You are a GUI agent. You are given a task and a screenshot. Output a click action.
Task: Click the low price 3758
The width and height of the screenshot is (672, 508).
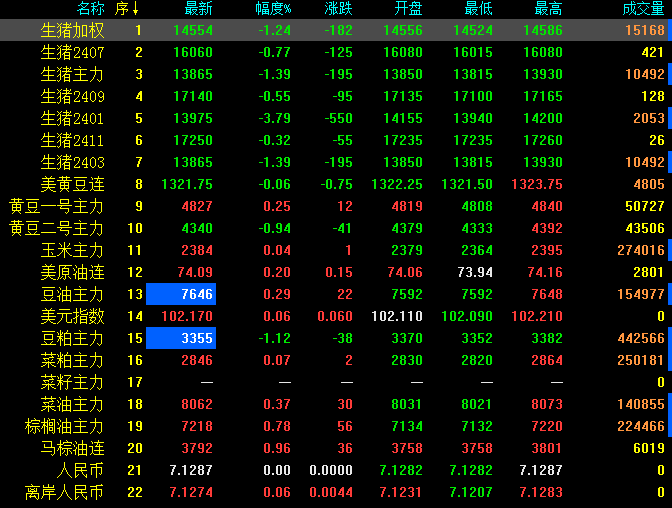[x=477, y=448]
